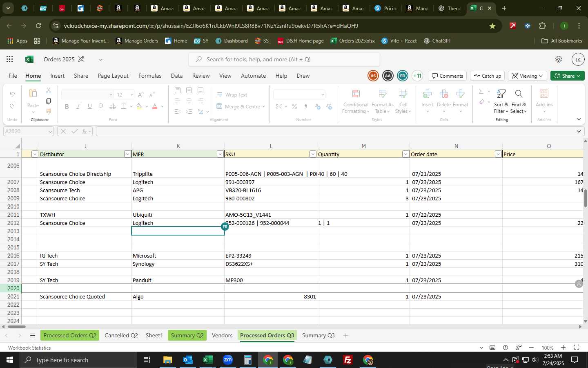Screen dimensions: 588x368
Task: Click the search tools box
Action: pos(284,59)
